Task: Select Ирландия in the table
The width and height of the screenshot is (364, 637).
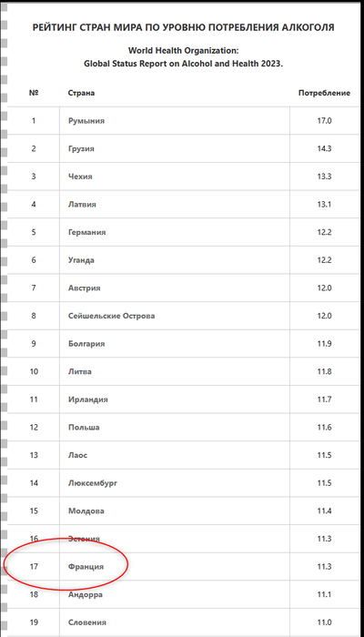Action: [88, 399]
